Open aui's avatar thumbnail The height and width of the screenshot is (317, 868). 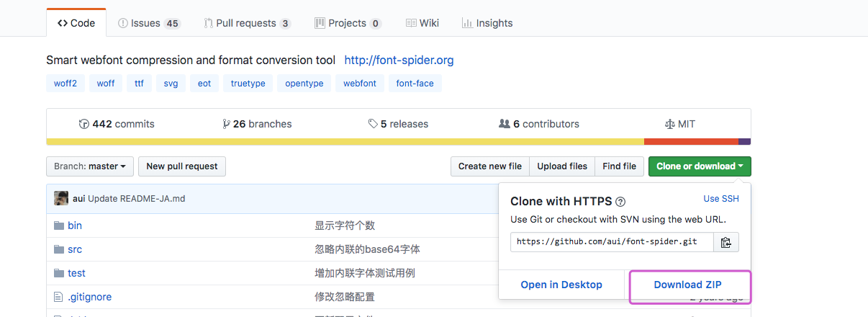[x=61, y=198]
